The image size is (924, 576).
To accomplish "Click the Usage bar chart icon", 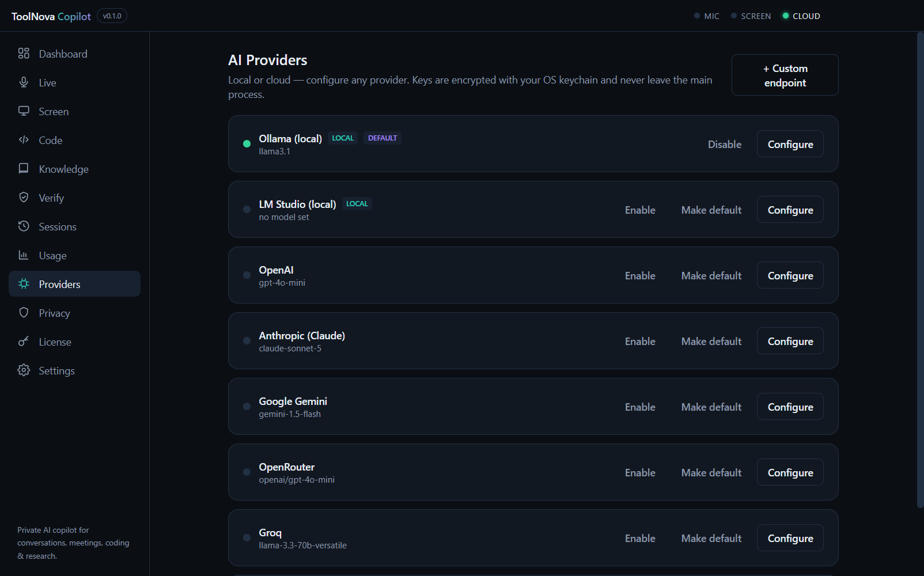I will tap(24, 255).
